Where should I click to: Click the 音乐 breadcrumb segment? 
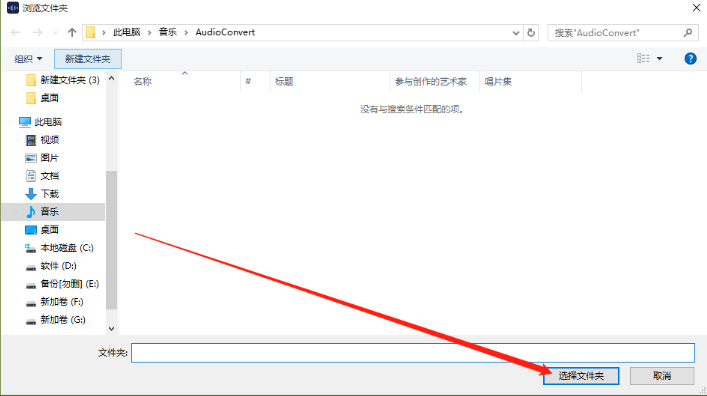(x=168, y=32)
